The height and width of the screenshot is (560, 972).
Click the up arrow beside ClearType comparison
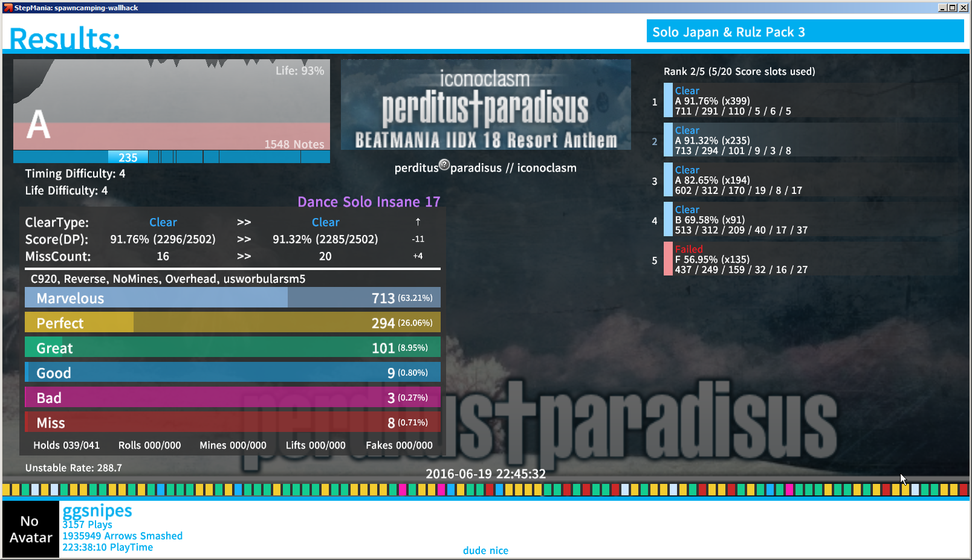[x=418, y=222]
